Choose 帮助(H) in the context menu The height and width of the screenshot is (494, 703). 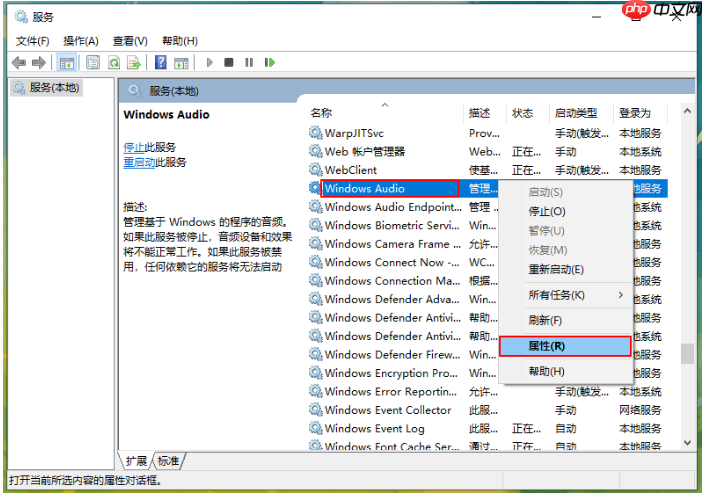[565, 372]
